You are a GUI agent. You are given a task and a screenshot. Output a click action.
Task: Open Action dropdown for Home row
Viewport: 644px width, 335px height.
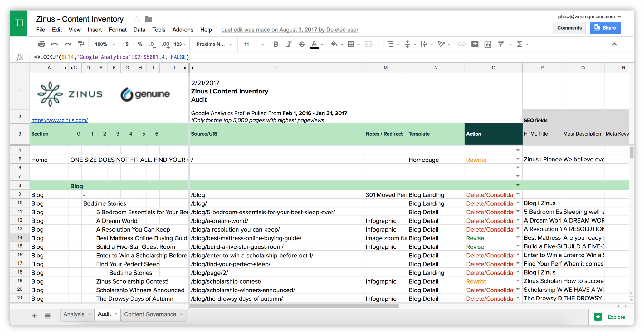pos(518,159)
